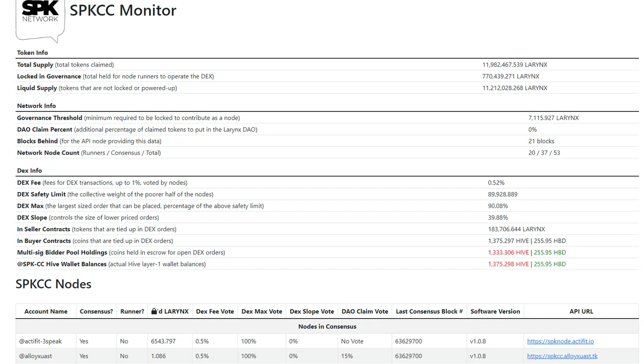Click the Dex Info section heading
Viewport: 644px width, 364px height.
click(x=30, y=171)
